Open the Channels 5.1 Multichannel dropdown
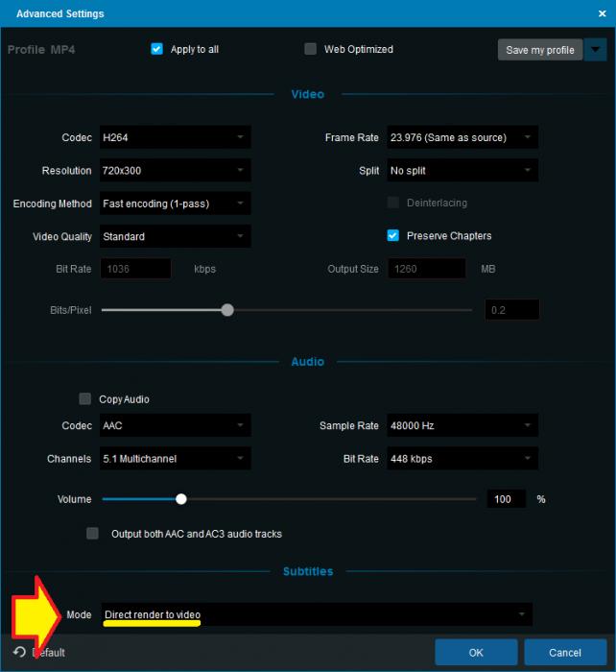The width and height of the screenshot is (616, 672). click(x=176, y=459)
